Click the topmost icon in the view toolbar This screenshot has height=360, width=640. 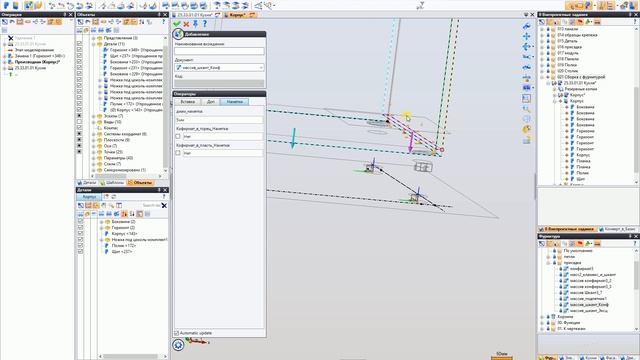[x=527, y=26]
